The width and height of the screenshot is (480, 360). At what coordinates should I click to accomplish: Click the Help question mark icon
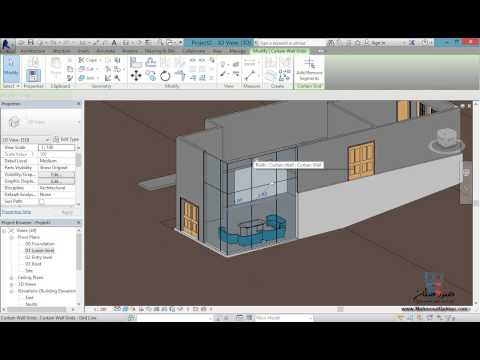tap(425, 43)
